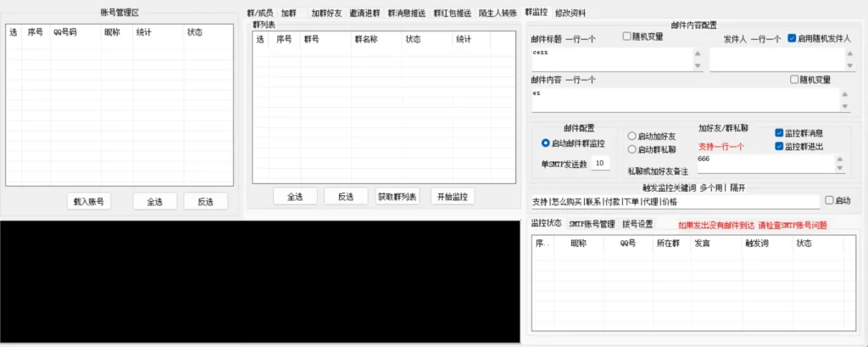Click the 单SMTP发送数 field
This screenshot has height=347, width=868.
click(x=600, y=163)
